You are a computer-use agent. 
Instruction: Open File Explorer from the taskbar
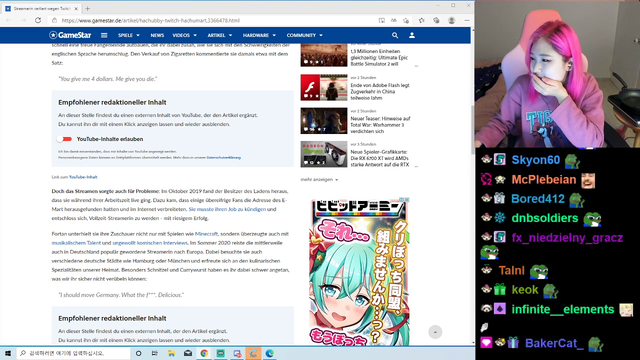(171, 353)
